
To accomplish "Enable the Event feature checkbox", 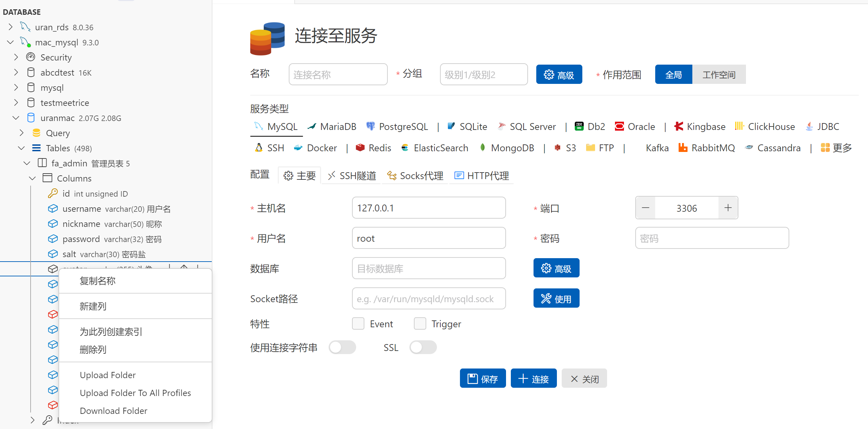I will [x=358, y=324].
